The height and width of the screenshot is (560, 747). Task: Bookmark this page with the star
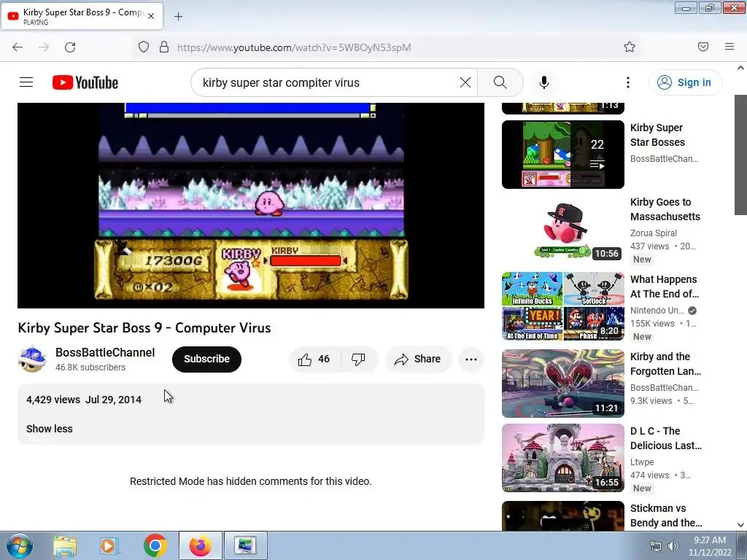point(630,47)
